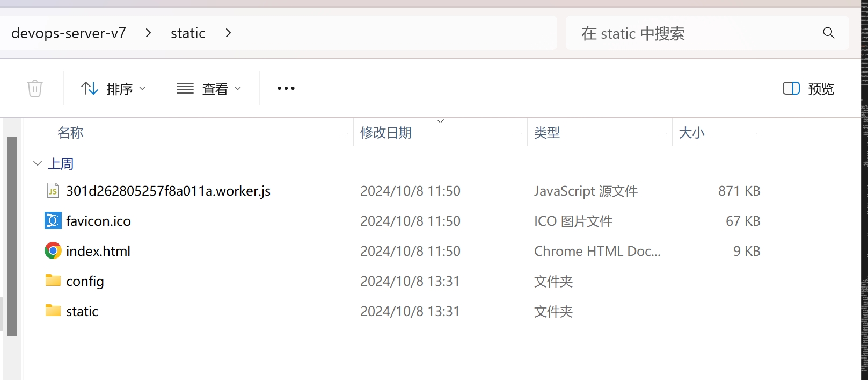Click the trash delete icon

[35, 88]
